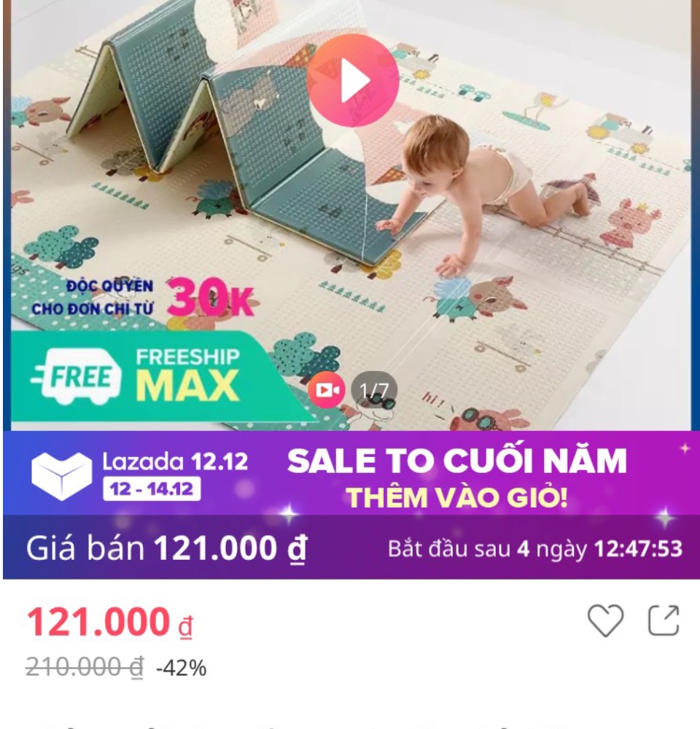Image resolution: width=700 pixels, height=729 pixels.
Task: Play the product video
Action: pyautogui.click(x=353, y=80)
